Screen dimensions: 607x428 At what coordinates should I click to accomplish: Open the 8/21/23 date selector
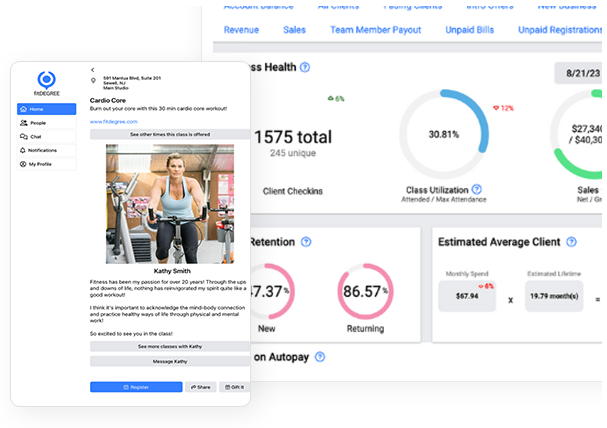578,73
